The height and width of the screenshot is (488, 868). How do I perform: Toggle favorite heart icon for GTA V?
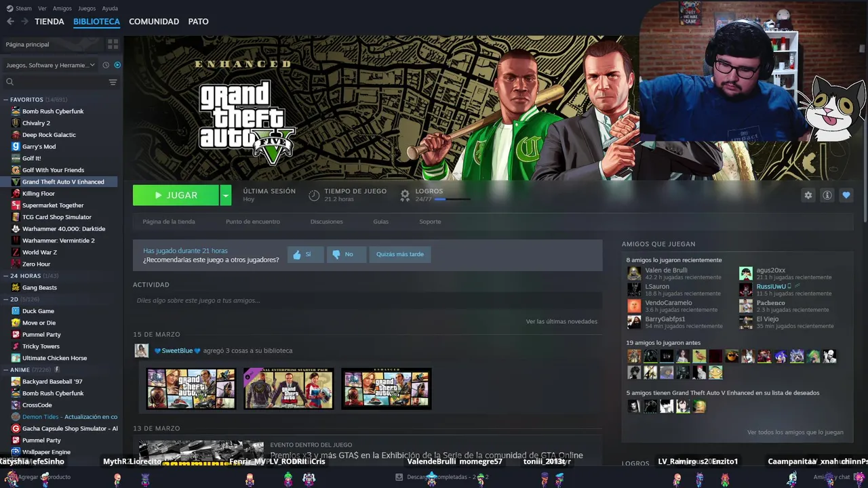coord(846,195)
